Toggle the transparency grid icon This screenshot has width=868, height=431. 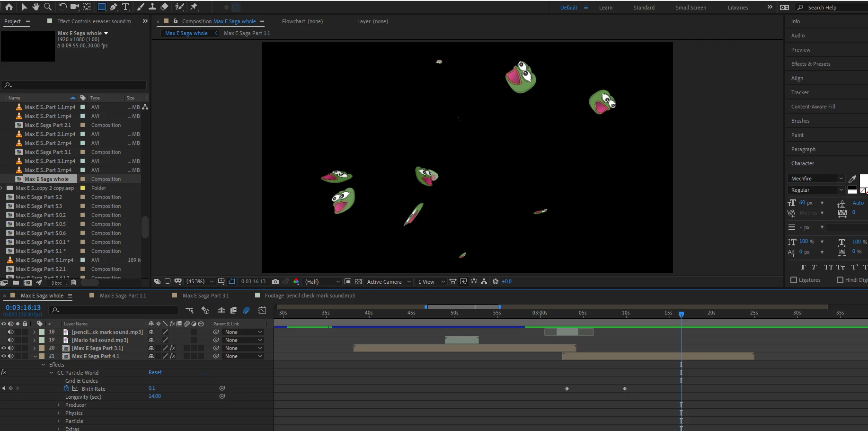tap(358, 281)
